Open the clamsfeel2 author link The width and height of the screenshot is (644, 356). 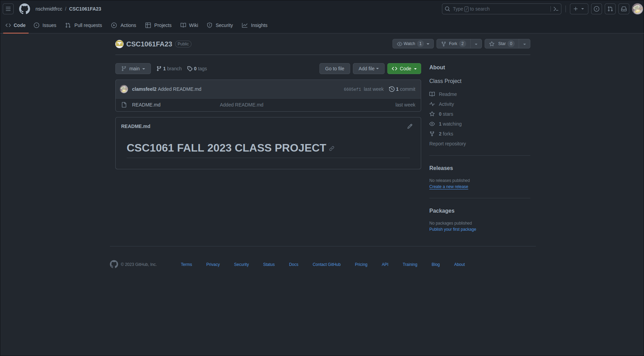144,89
